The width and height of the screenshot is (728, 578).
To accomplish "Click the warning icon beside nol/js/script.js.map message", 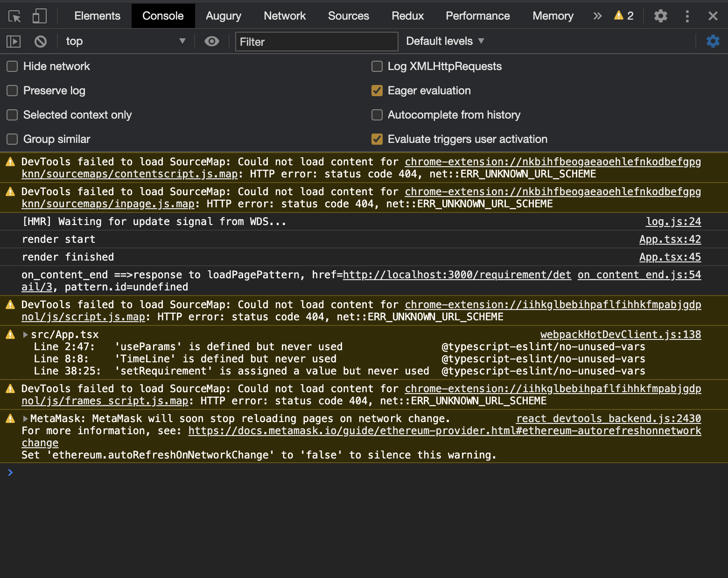I will pos(10,305).
